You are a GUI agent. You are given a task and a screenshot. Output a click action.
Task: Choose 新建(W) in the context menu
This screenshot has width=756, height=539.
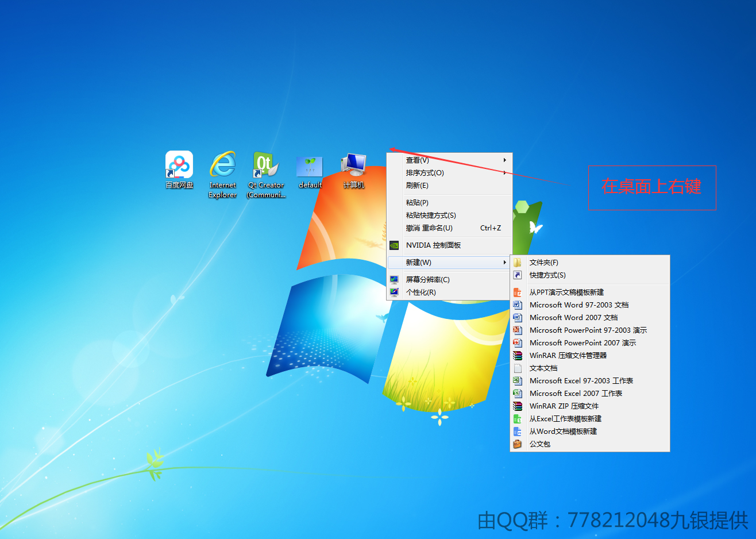point(449,263)
